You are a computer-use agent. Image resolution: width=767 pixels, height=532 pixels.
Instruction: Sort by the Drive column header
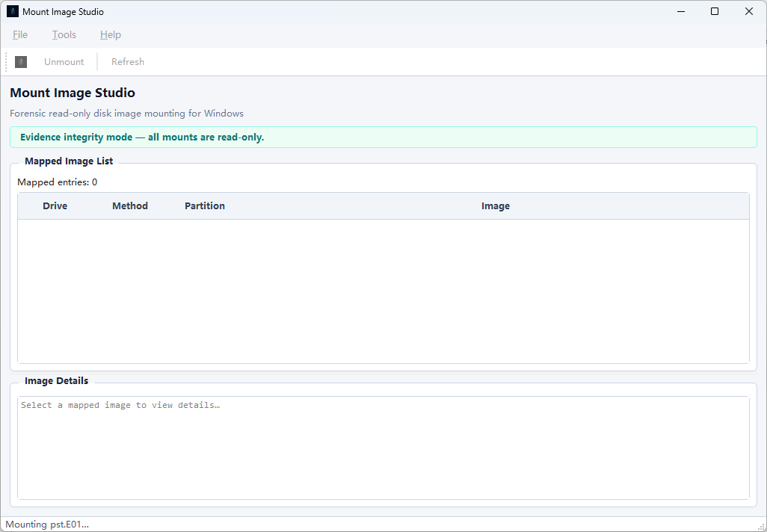[55, 206]
